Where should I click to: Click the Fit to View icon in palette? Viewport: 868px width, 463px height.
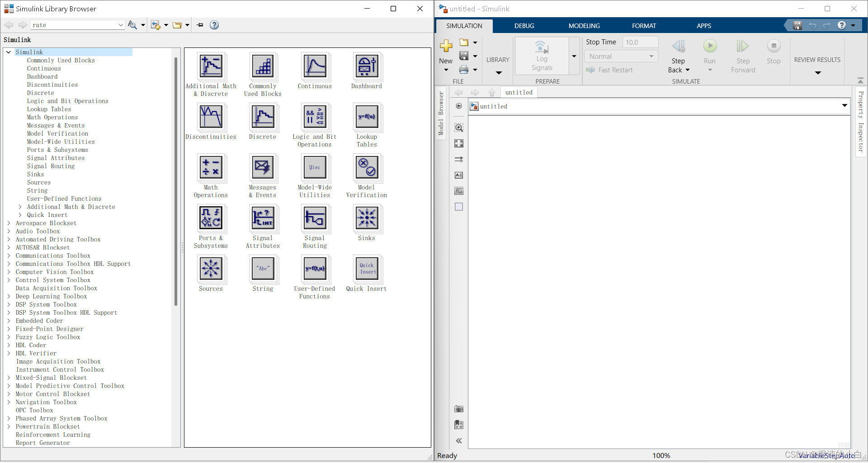coord(459,143)
